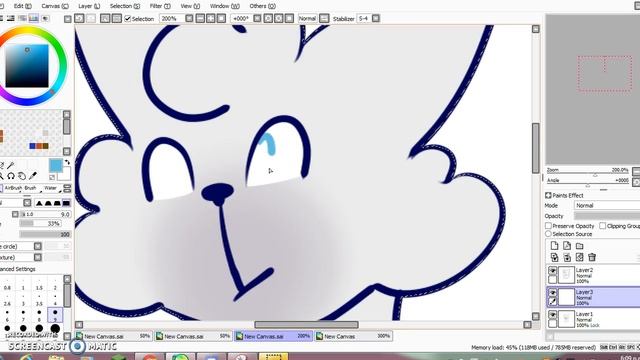
Task: Click the light blue foreground color swatch
Action: (56, 166)
